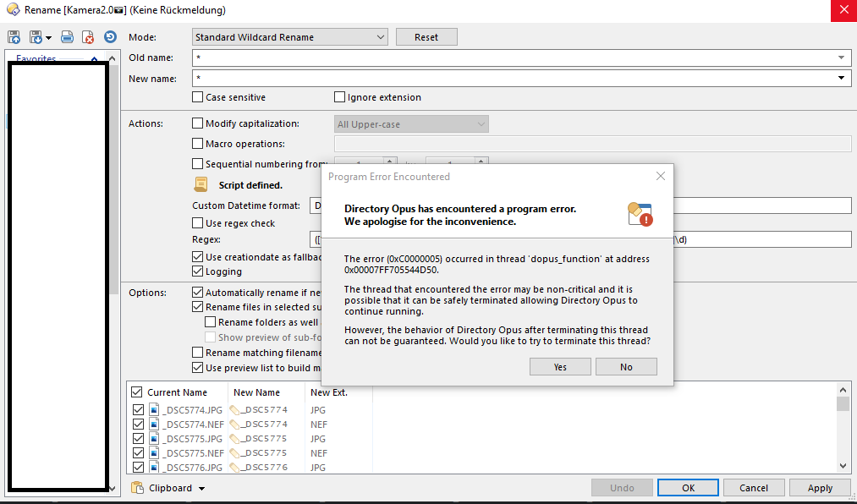
Task: Expand the New name history dropdown arrow
Action: (841, 78)
